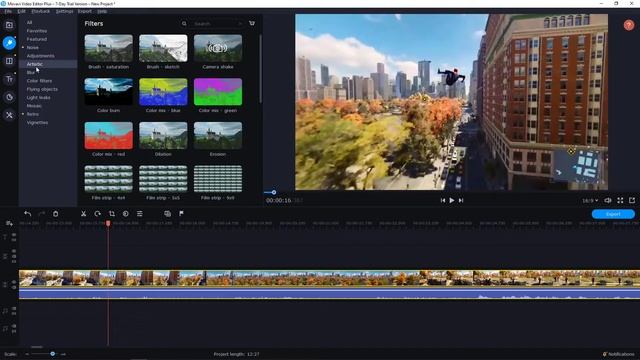This screenshot has width=640, height=360.
Task: Open the Settings menu
Action: tap(64, 11)
